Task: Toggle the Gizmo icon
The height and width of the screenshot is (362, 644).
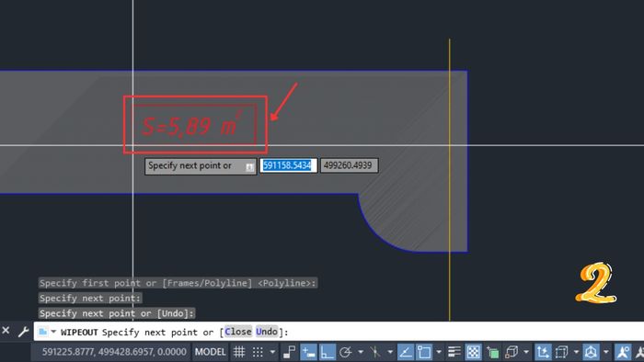Action: [591, 352]
